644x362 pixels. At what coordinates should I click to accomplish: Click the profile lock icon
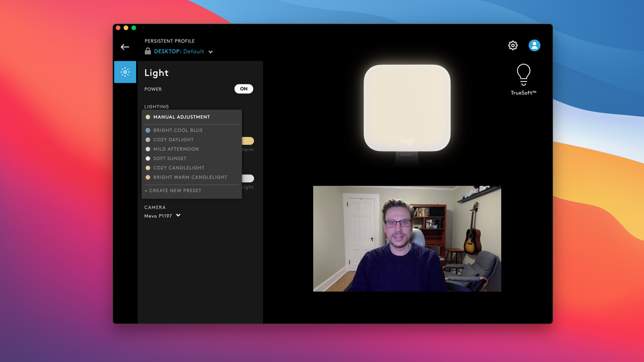(x=148, y=51)
